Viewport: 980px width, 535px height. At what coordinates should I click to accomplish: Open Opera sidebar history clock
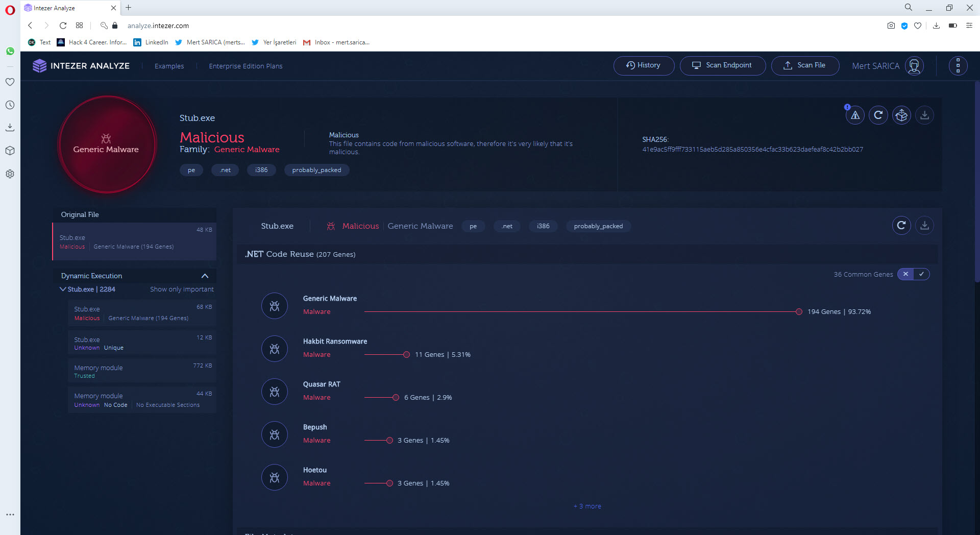coord(10,105)
